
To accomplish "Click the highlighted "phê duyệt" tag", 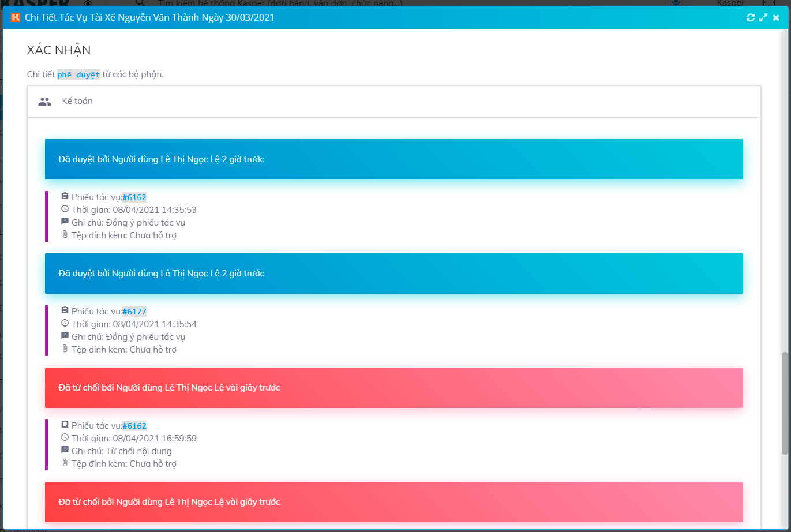I will (78, 75).
